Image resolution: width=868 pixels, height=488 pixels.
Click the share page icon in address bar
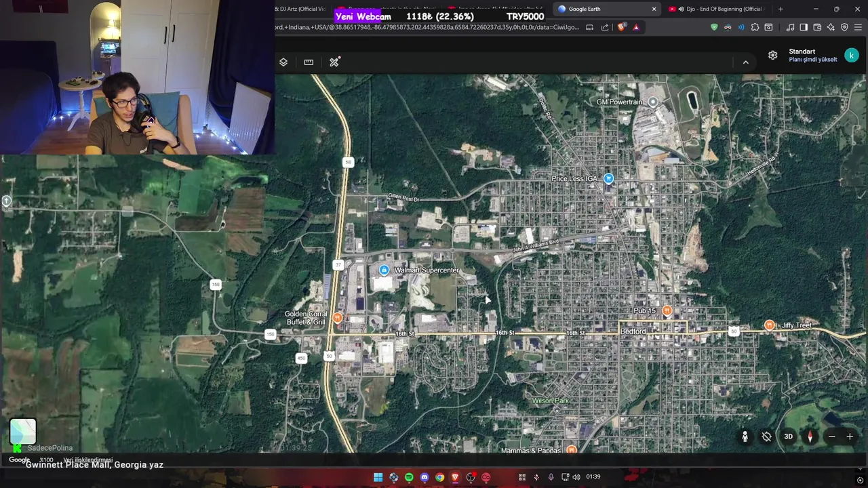pyautogui.click(x=605, y=27)
